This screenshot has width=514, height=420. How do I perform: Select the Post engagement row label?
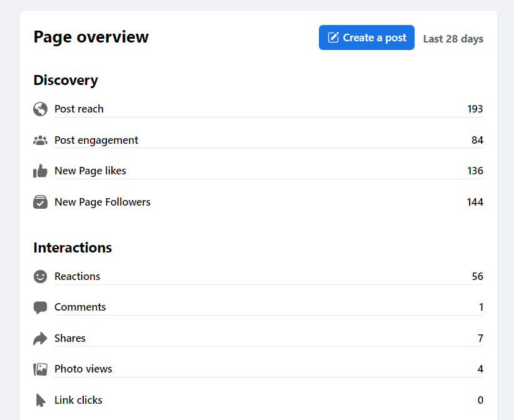(x=96, y=140)
